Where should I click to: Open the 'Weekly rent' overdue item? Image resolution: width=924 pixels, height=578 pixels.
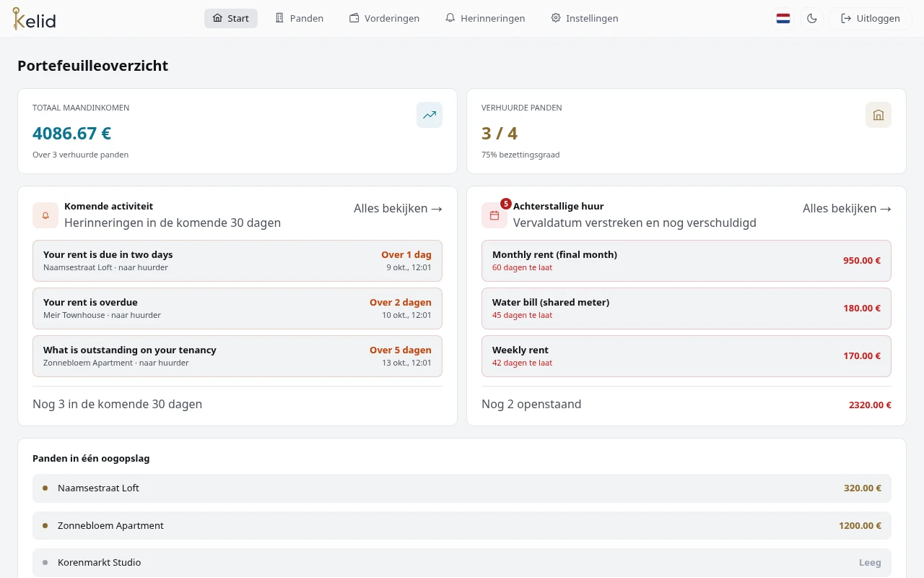point(687,356)
